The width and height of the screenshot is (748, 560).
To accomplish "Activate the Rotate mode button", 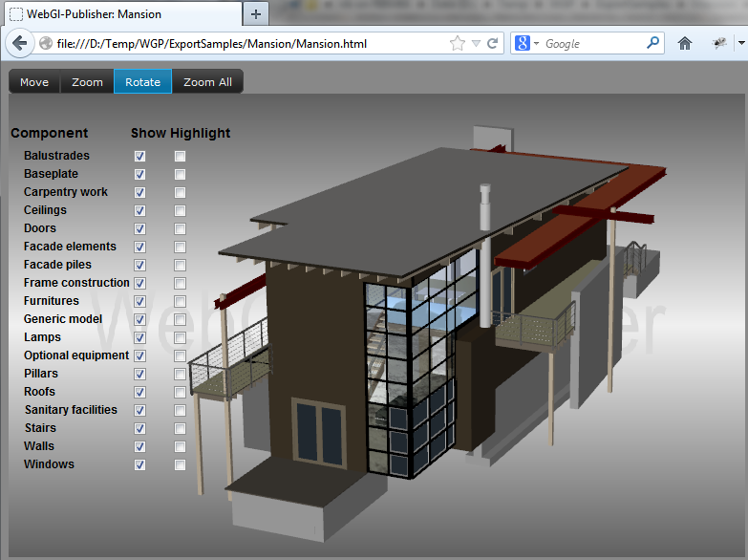I will click(x=142, y=82).
